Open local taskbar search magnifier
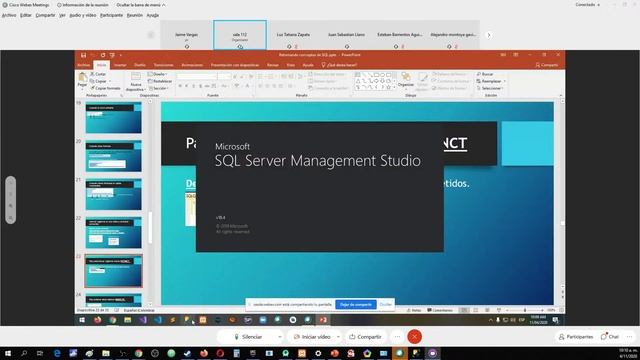Image resolution: width=640 pixels, height=360 pixels. 24,353
